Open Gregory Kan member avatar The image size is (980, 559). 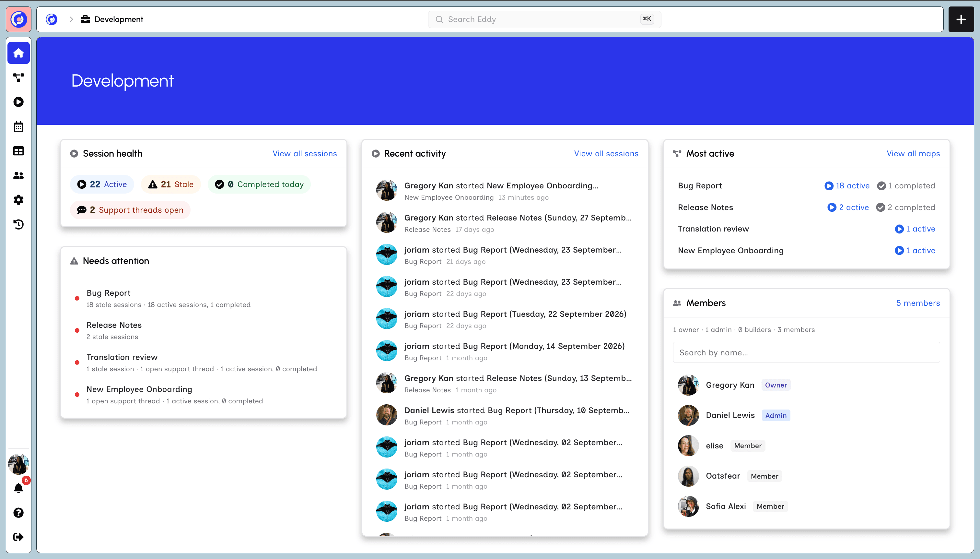(688, 385)
